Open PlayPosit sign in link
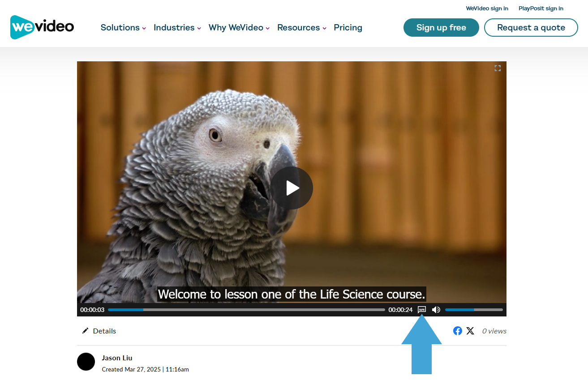This screenshot has height=380, width=588. click(541, 9)
